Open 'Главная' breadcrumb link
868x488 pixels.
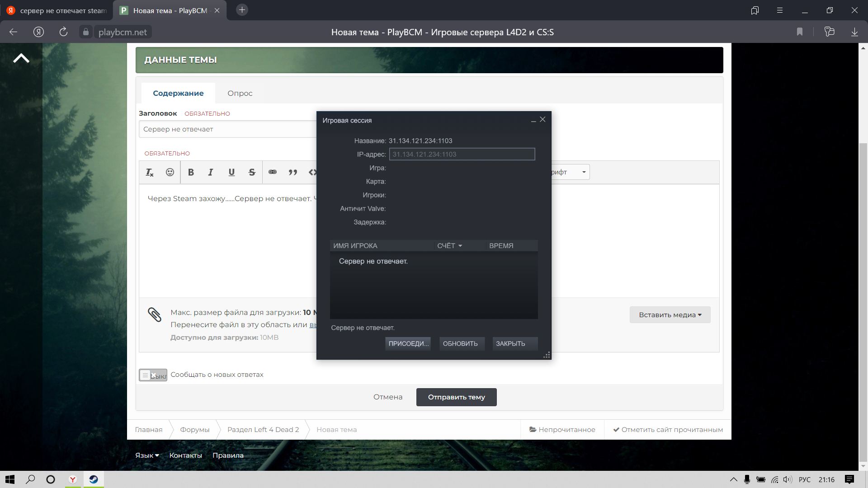(149, 430)
